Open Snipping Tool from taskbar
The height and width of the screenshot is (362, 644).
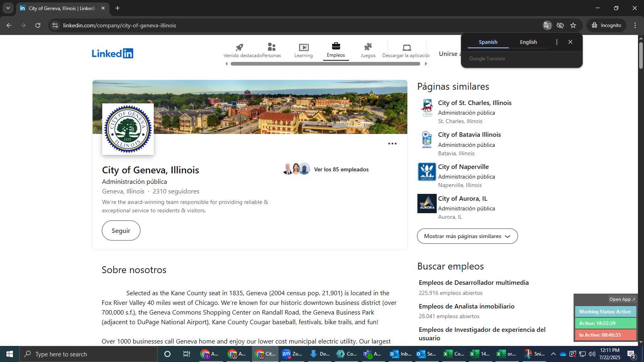click(x=534, y=354)
